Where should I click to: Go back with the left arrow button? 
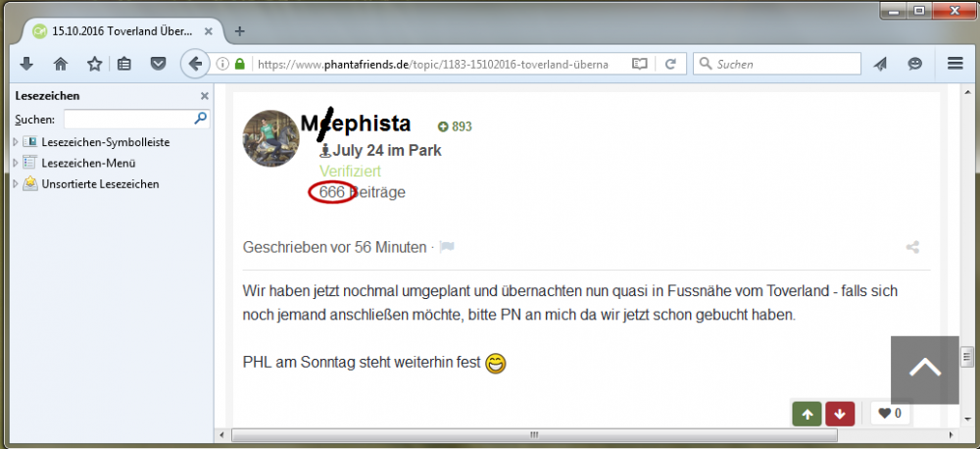click(196, 64)
